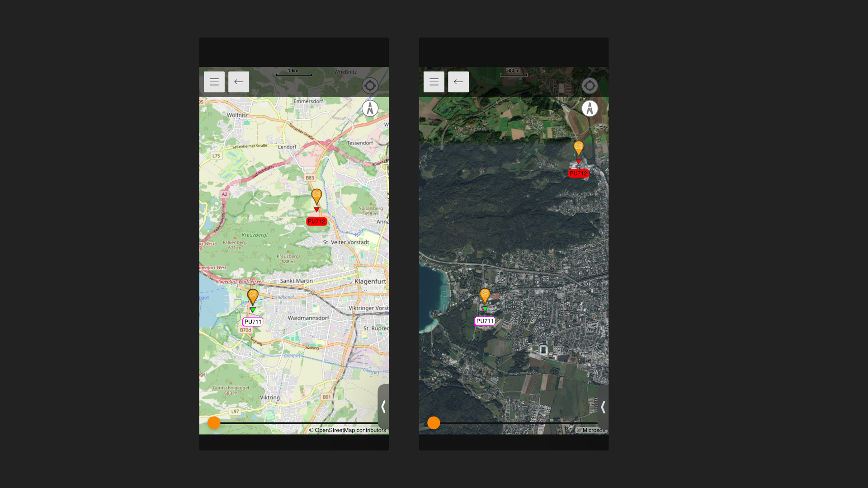Expand the side panel chevron on satellite map
Screen dimensions: 868x488
tap(603, 407)
